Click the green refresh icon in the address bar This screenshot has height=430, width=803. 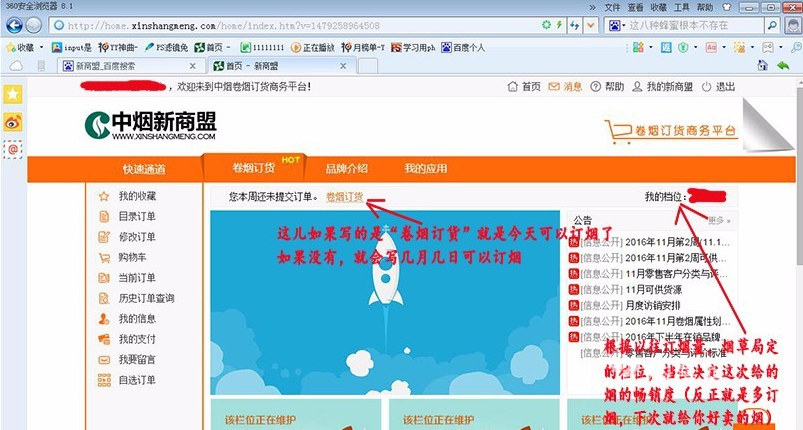(546, 25)
